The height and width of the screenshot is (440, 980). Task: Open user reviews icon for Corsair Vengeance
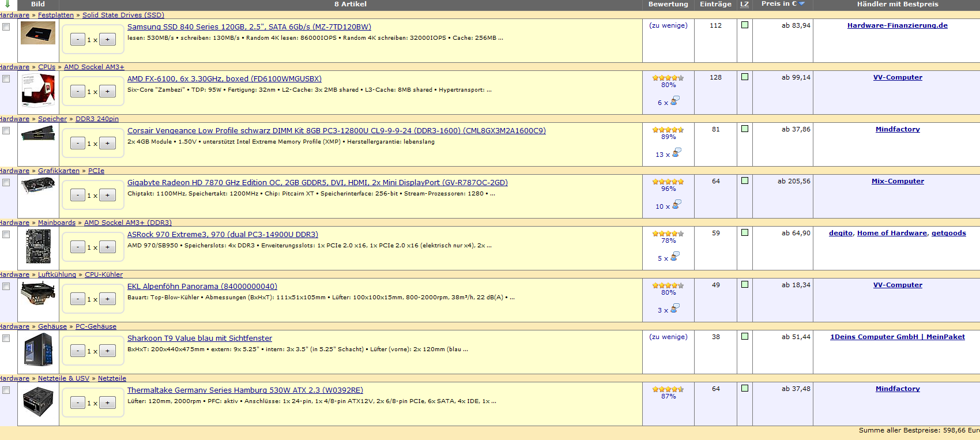677,153
